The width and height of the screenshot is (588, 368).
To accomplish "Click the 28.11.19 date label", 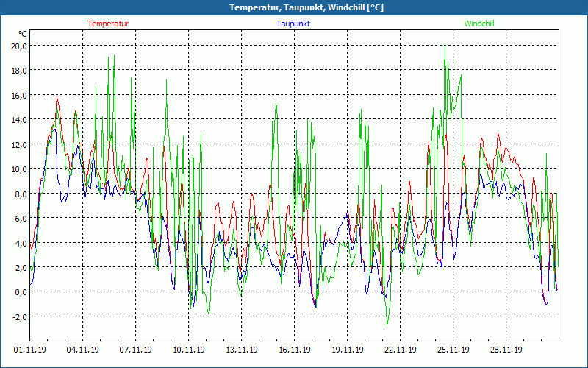I will [506, 350].
